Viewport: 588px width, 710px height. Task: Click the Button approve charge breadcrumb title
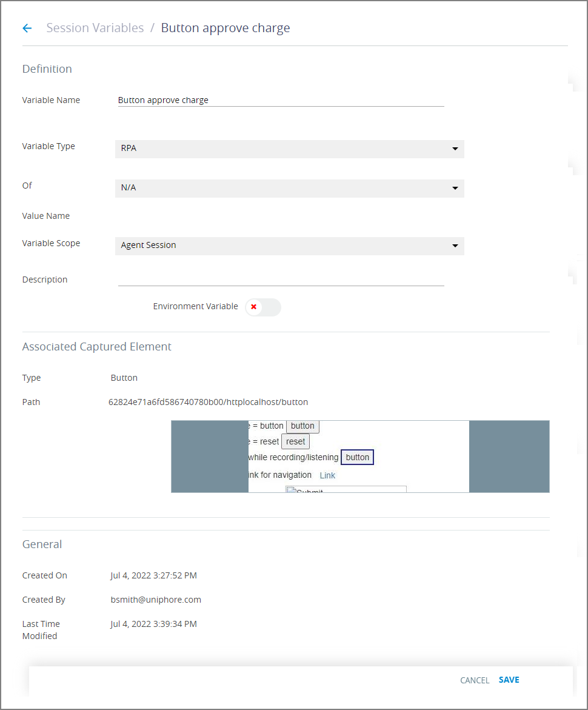(226, 28)
